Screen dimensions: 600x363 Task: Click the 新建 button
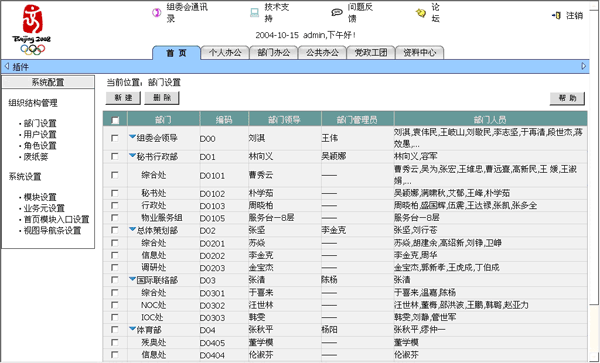(123, 98)
